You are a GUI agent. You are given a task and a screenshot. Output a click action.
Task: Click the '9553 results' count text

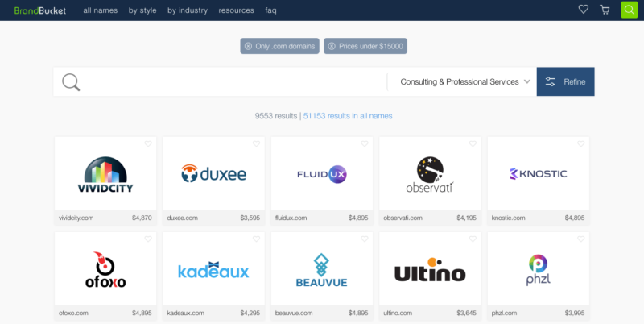coord(276,116)
